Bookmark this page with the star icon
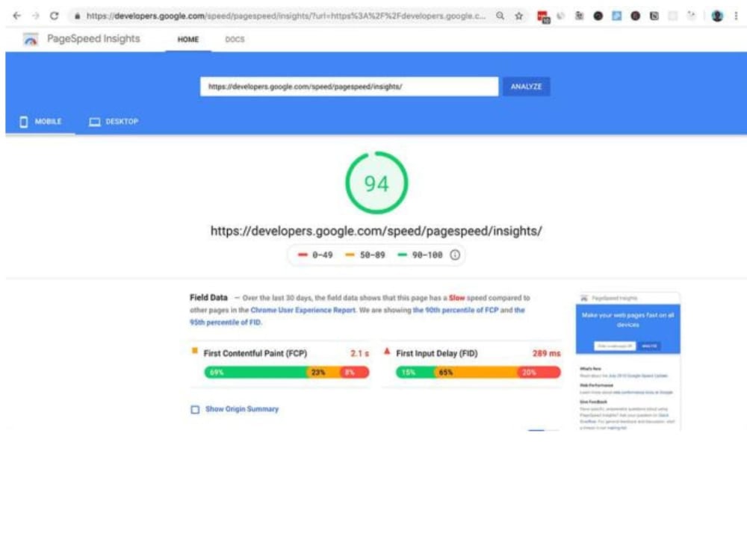Image resolution: width=747 pixels, height=560 pixels. coord(519,16)
